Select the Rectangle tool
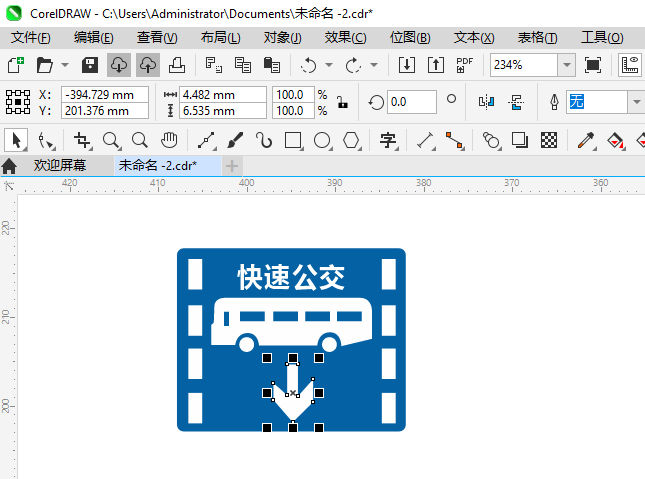645x479 pixels. [x=293, y=140]
